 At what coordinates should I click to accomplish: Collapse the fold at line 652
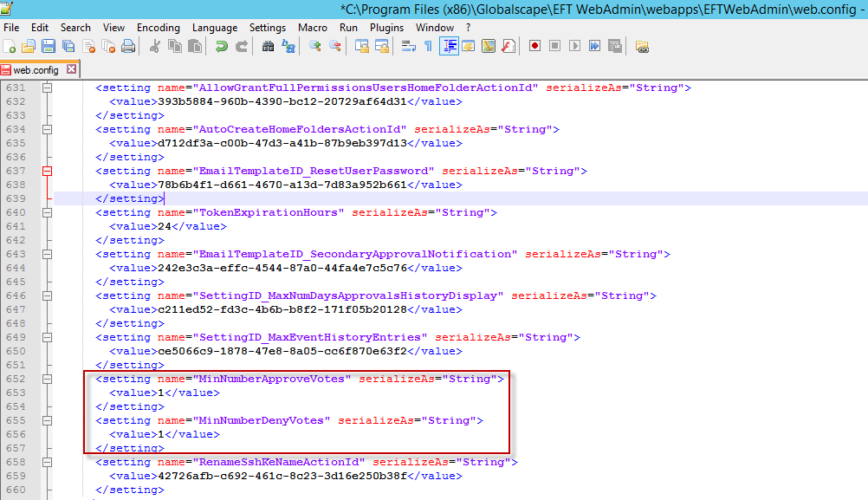(47, 379)
